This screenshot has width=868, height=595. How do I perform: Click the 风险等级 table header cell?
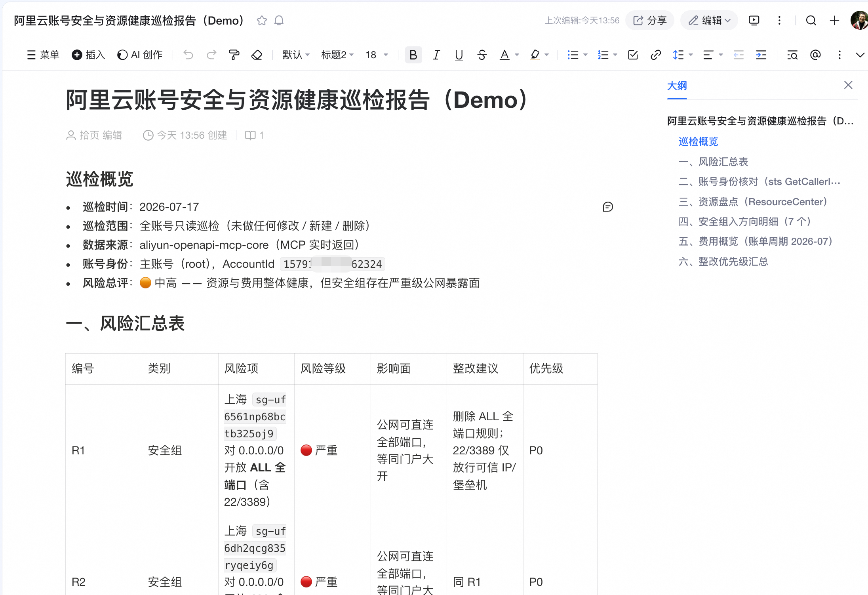(333, 369)
